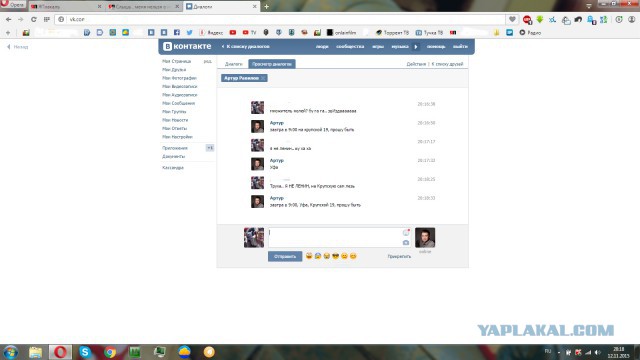Open the tab list menu at top right
The width and height of the screenshot is (640, 360).
tap(589, 6)
